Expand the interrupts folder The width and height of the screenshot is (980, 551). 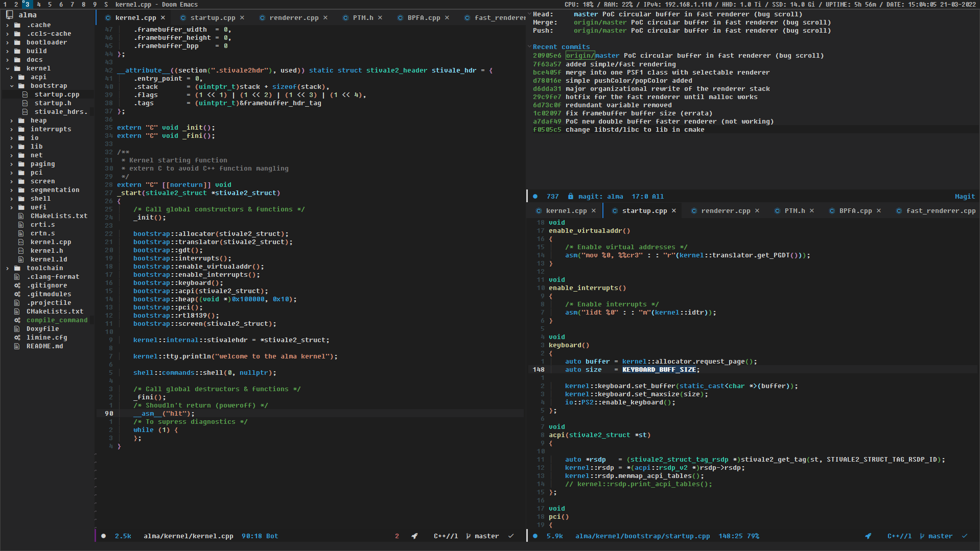coord(11,129)
